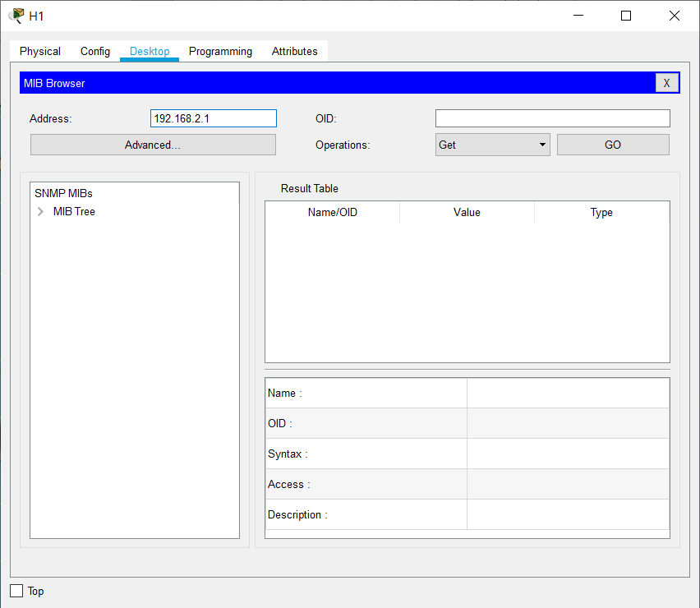Select the Programming tab
The image size is (700, 608).
pyautogui.click(x=220, y=51)
